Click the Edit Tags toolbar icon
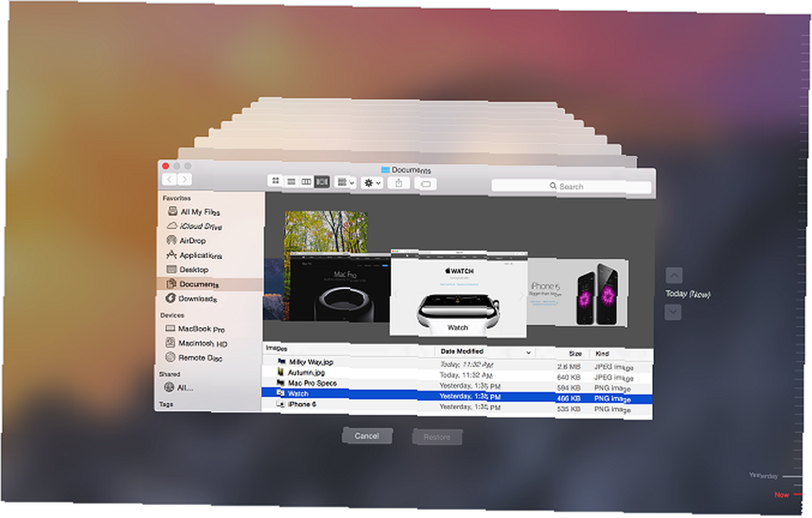Screen dimensions: 812x518 pos(425,183)
